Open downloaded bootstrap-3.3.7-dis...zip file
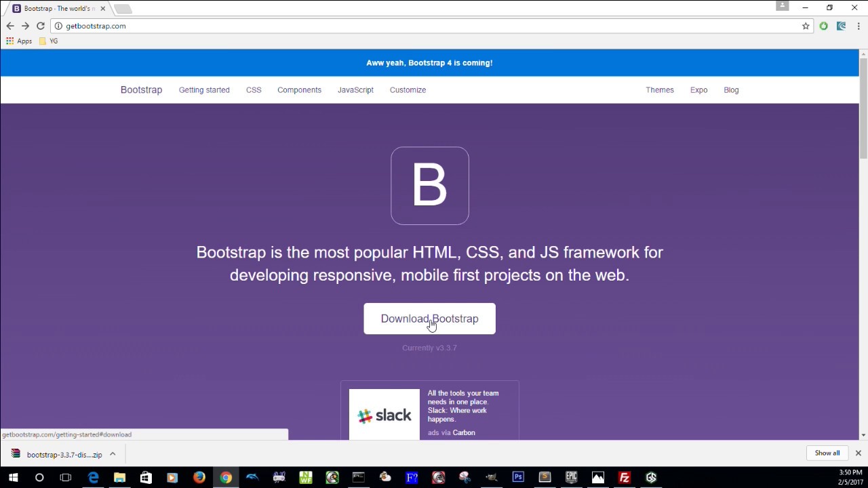Screen dimensions: 868x488 (x=58, y=454)
